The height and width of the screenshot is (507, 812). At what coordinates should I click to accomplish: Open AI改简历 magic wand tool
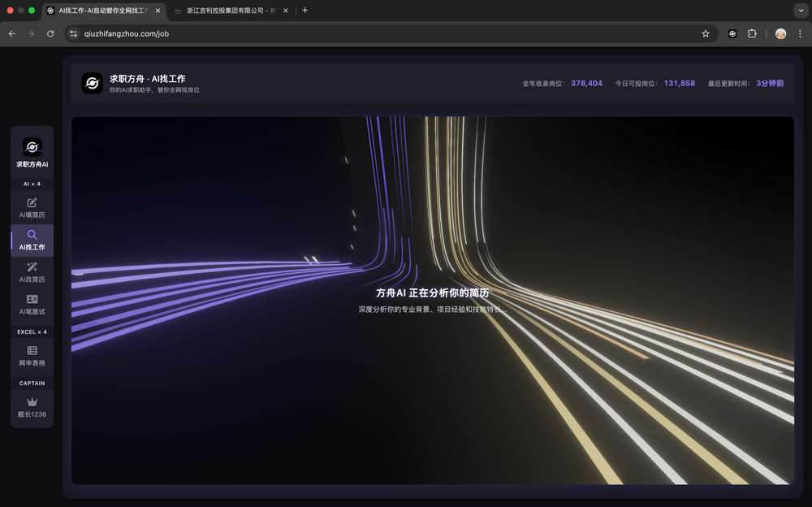click(32, 267)
